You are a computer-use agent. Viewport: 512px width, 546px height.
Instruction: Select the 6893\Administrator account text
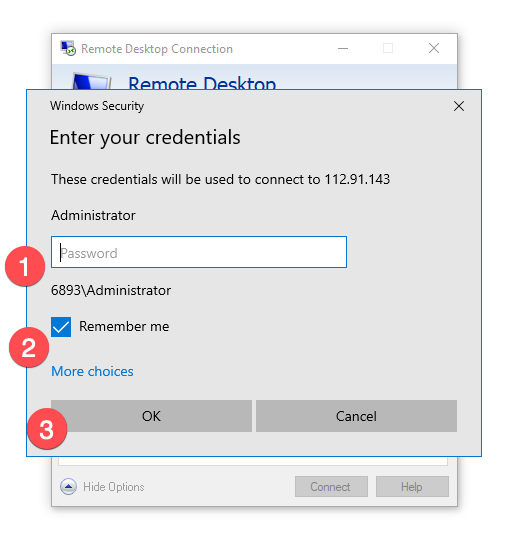111,290
